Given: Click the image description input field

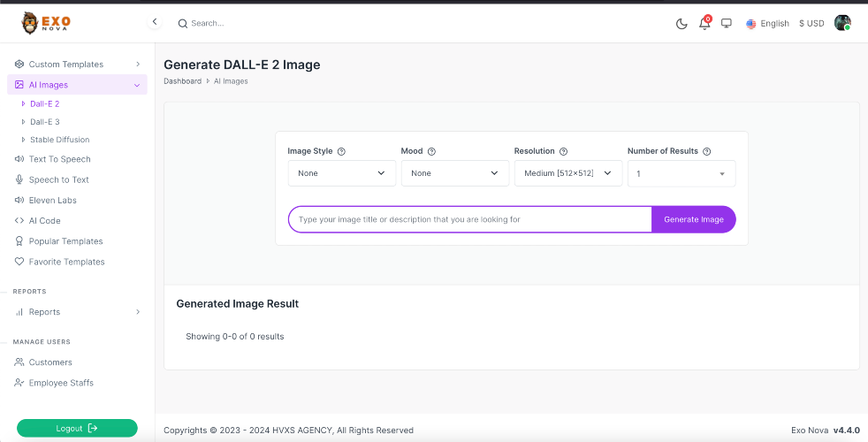Looking at the screenshot, I should tap(470, 219).
